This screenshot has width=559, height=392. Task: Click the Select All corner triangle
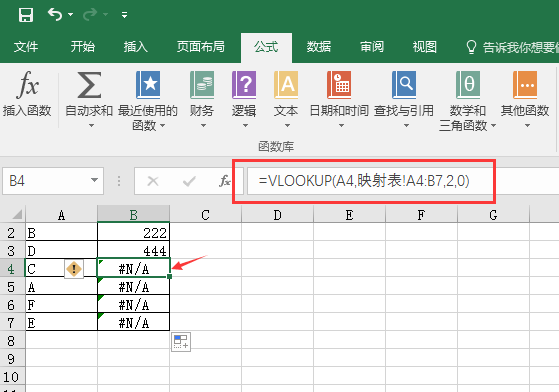(x=16, y=215)
